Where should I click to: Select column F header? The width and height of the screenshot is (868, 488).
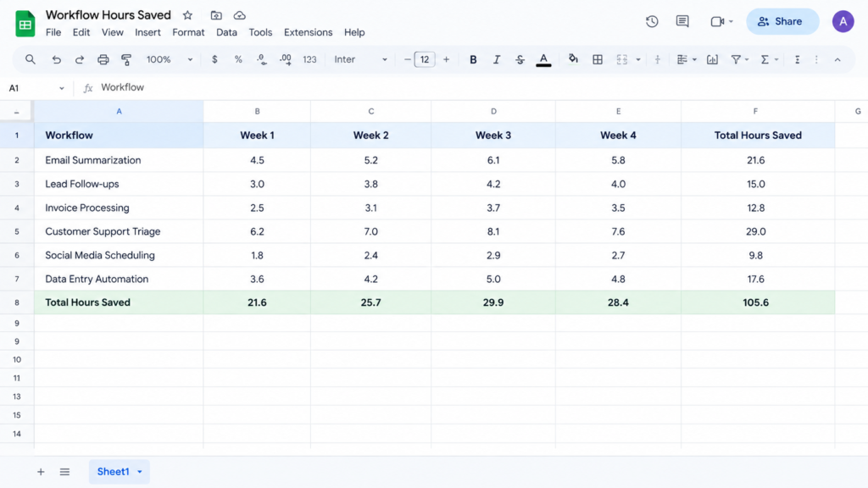click(x=757, y=111)
